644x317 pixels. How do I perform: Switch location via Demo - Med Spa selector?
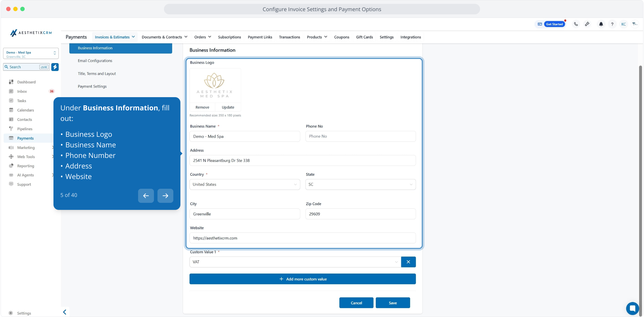tap(31, 54)
